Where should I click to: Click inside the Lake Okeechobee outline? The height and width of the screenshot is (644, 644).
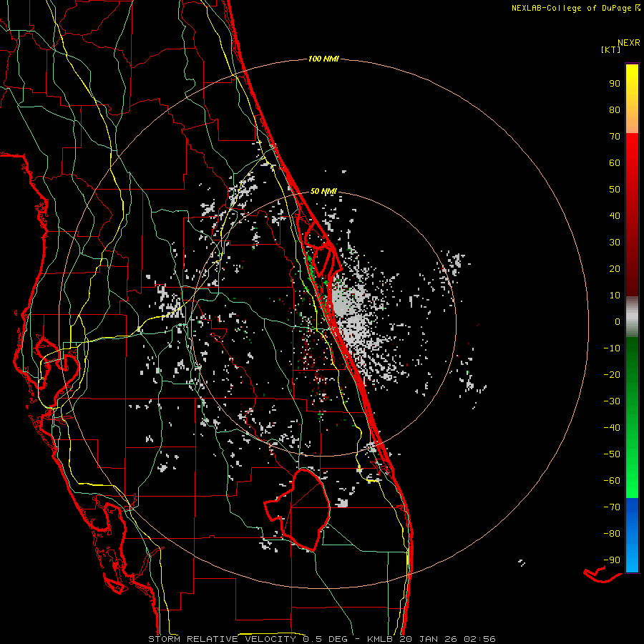308,509
